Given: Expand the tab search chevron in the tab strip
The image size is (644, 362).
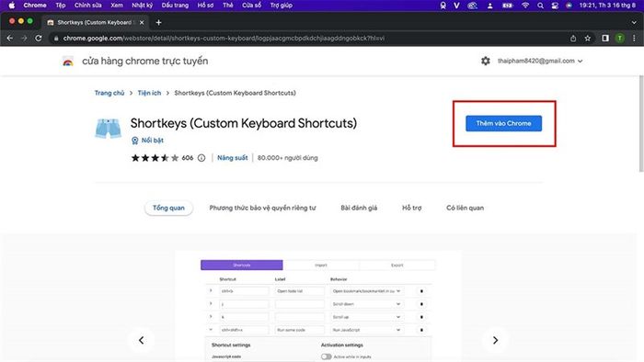Looking at the screenshot, I should click(x=634, y=23).
